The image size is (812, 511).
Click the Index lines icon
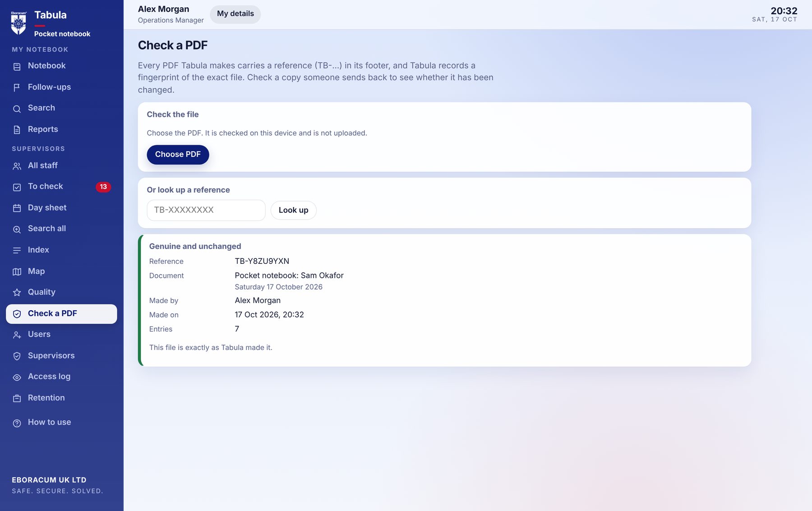pos(17,250)
